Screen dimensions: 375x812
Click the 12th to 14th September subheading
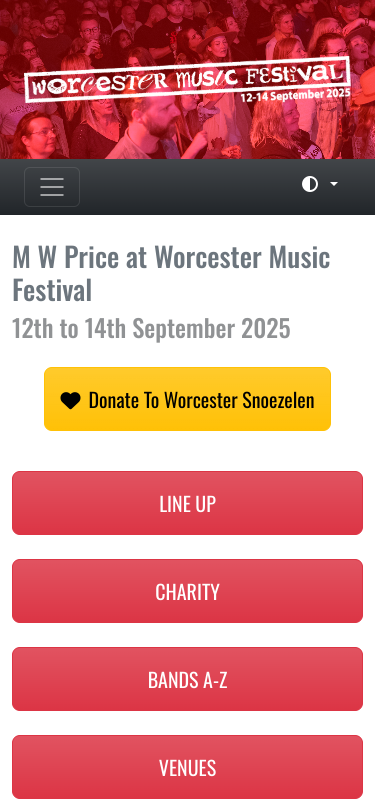pos(151,328)
